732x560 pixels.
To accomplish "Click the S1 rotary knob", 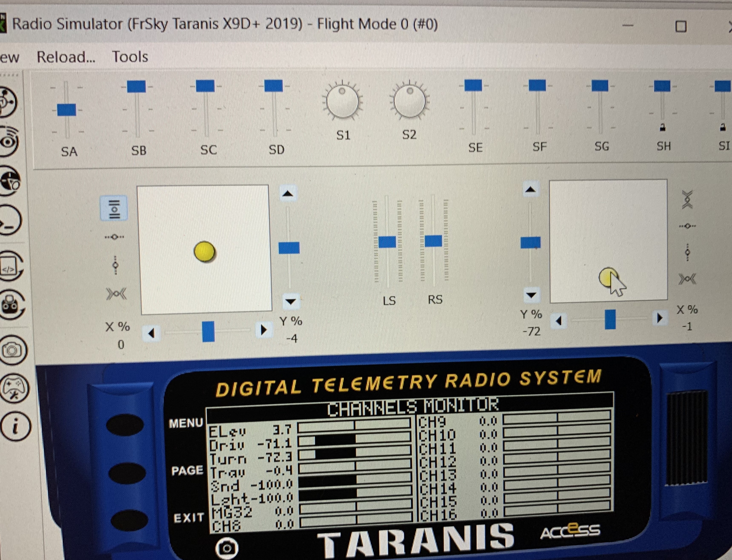I will tap(343, 101).
